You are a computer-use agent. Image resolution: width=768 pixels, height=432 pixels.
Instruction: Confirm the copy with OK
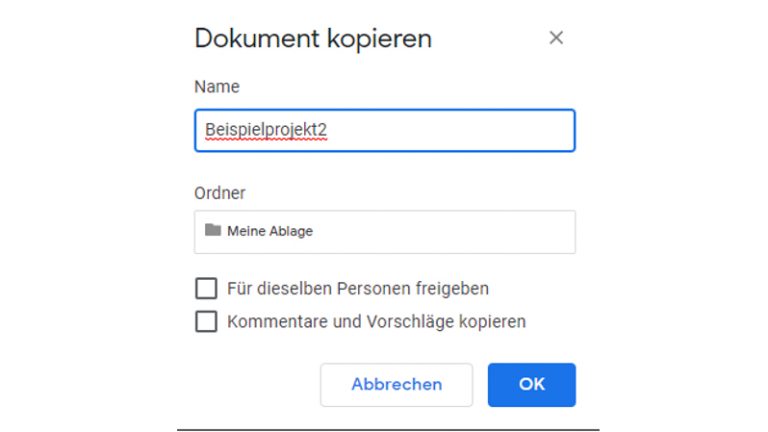pyautogui.click(x=531, y=384)
